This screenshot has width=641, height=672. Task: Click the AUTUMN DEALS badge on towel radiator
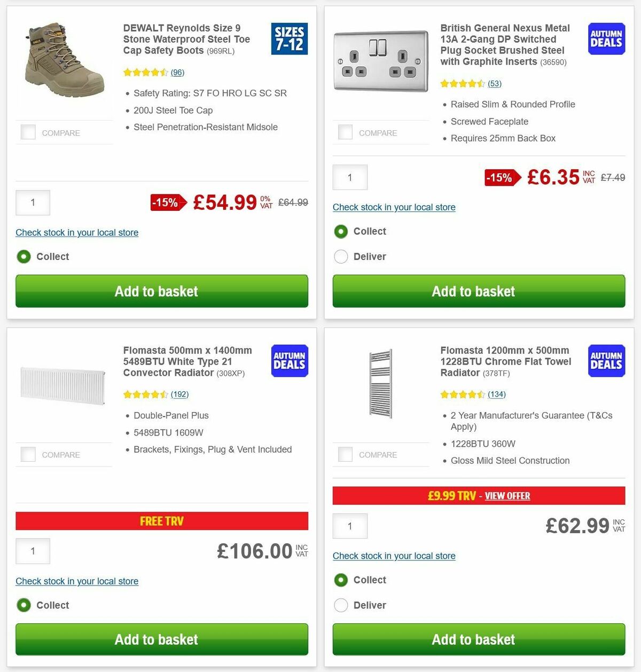[x=606, y=361]
